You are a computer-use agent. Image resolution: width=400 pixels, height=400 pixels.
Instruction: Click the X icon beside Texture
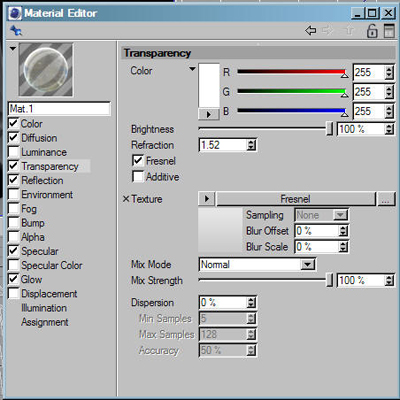(x=126, y=199)
